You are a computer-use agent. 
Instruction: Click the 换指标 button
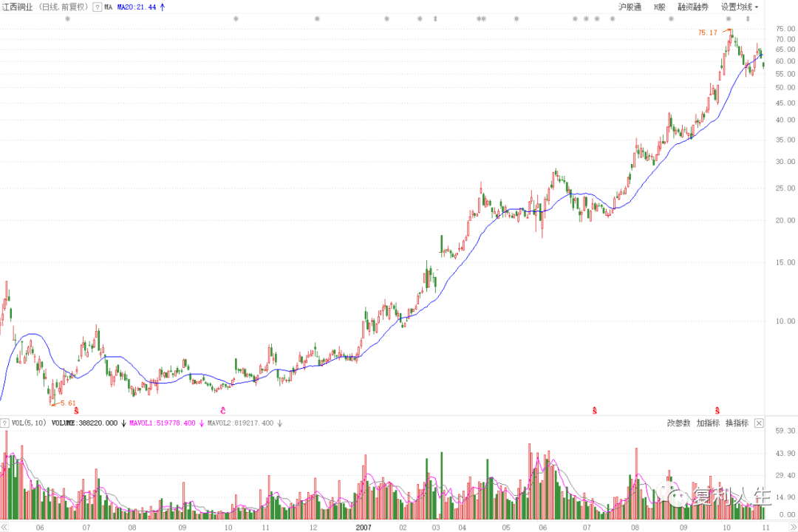click(x=736, y=423)
